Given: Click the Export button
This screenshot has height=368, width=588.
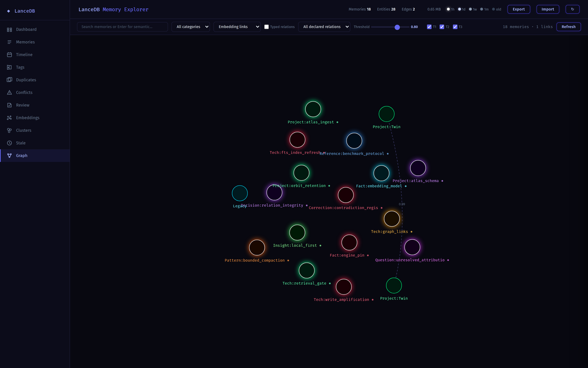Looking at the screenshot, I should 519,9.
